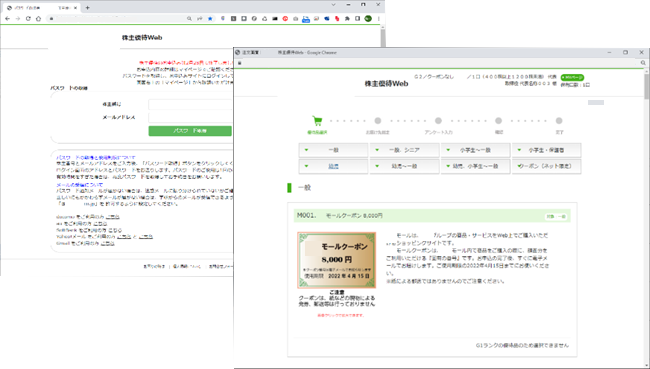
Task: Click the red circular extension icon
Action: coord(285,19)
